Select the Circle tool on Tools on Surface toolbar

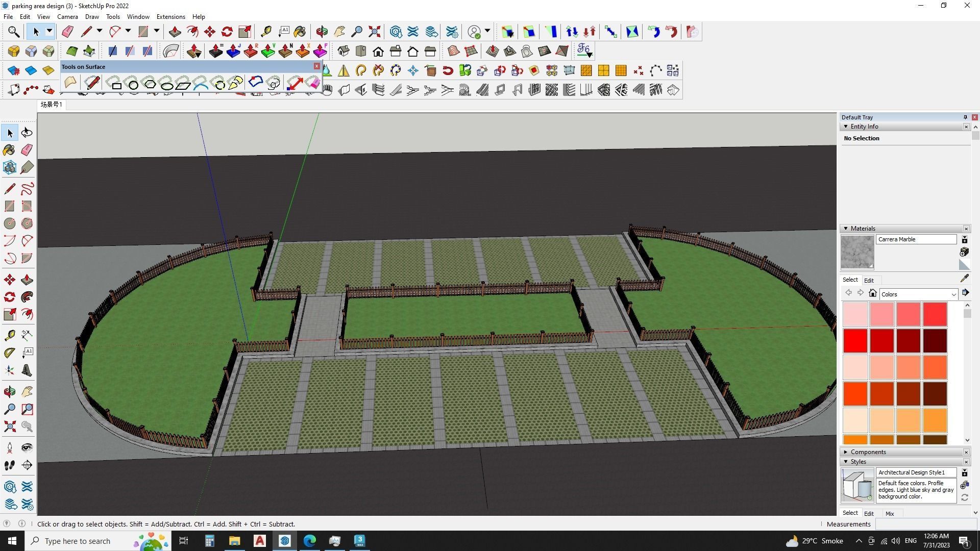[134, 83]
